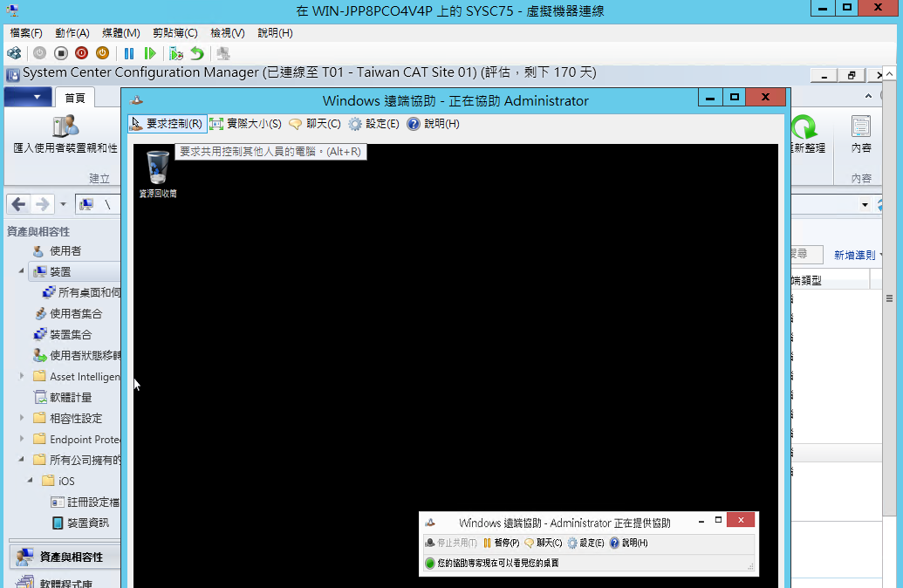Click the red Shut Down VM icon
This screenshot has height=588, width=903.
click(81, 53)
